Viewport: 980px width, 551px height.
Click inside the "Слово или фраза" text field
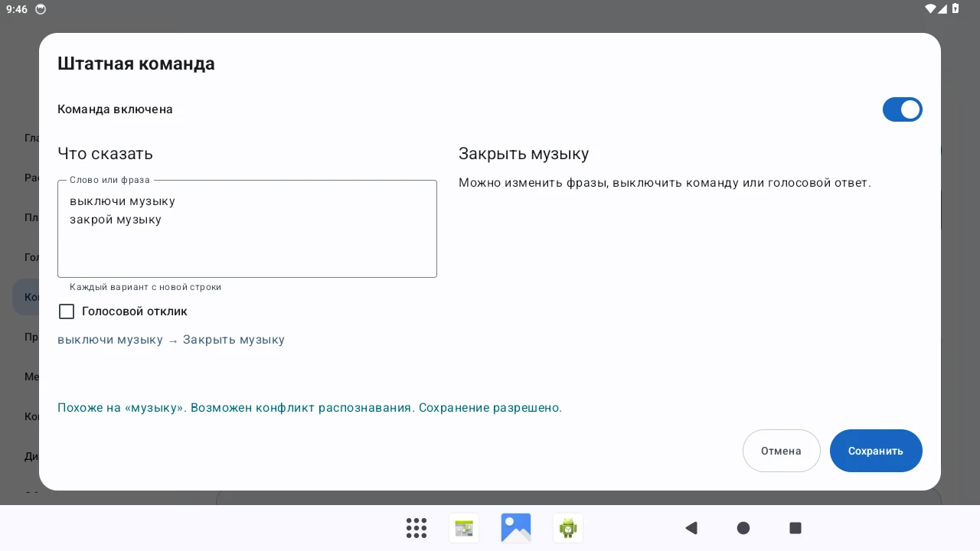click(x=247, y=229)
